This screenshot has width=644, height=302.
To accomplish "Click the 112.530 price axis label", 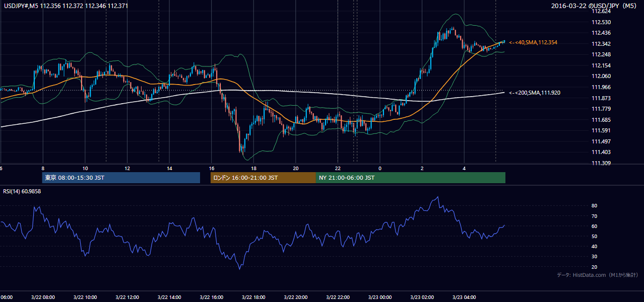I will (601, 22).
